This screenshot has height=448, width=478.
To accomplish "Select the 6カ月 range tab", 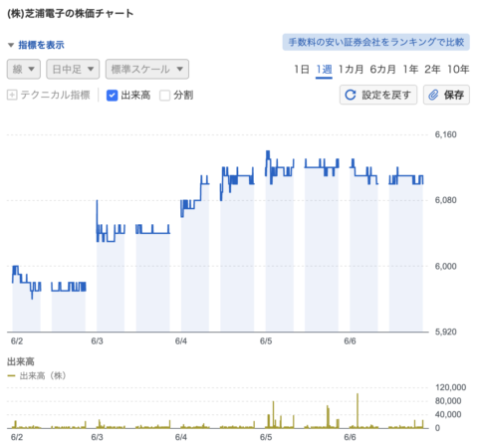I will [382, 69].
